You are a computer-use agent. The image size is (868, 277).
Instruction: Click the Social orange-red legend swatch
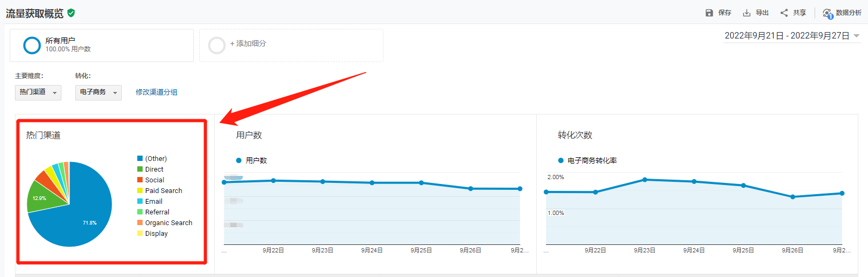click(140, 180)
